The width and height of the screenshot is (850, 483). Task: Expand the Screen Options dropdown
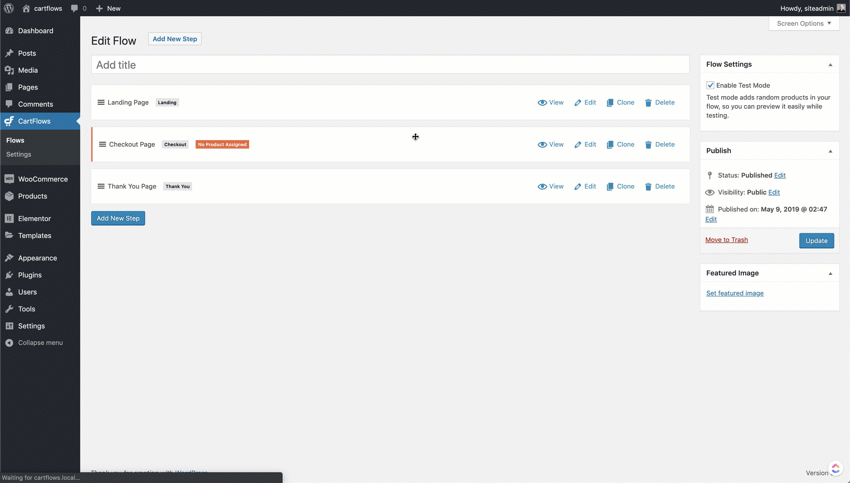click(803, 23)
